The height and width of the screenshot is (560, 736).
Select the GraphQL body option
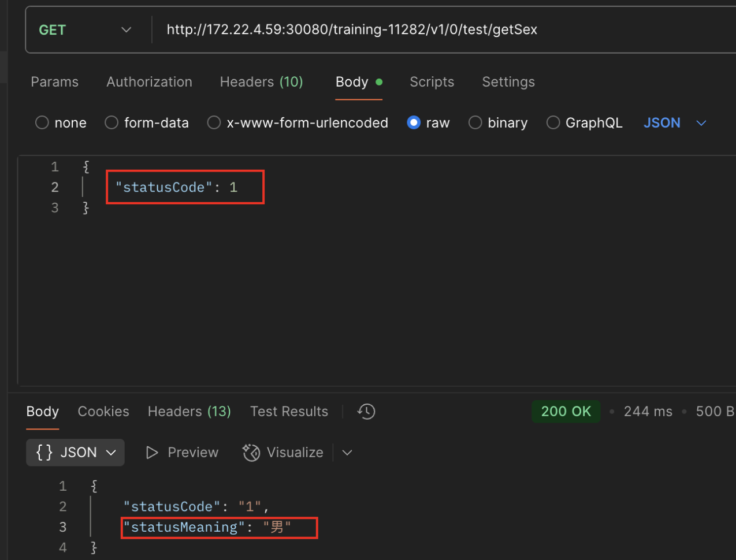click(x=553, y=123)
